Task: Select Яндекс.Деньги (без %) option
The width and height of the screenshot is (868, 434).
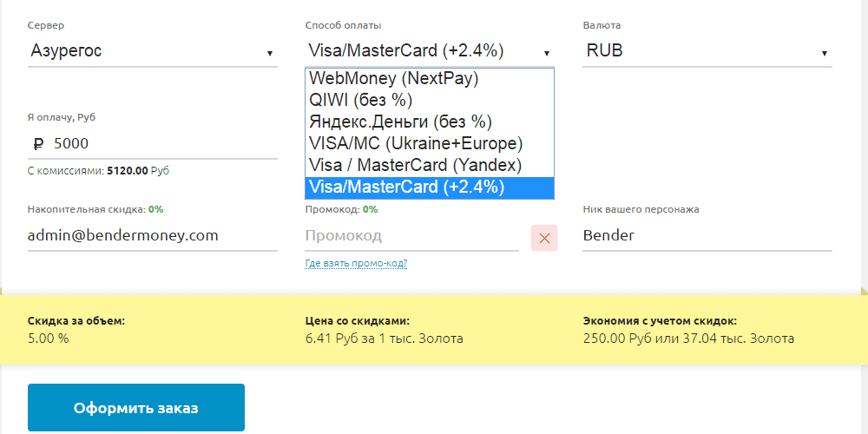Action: 429,122
